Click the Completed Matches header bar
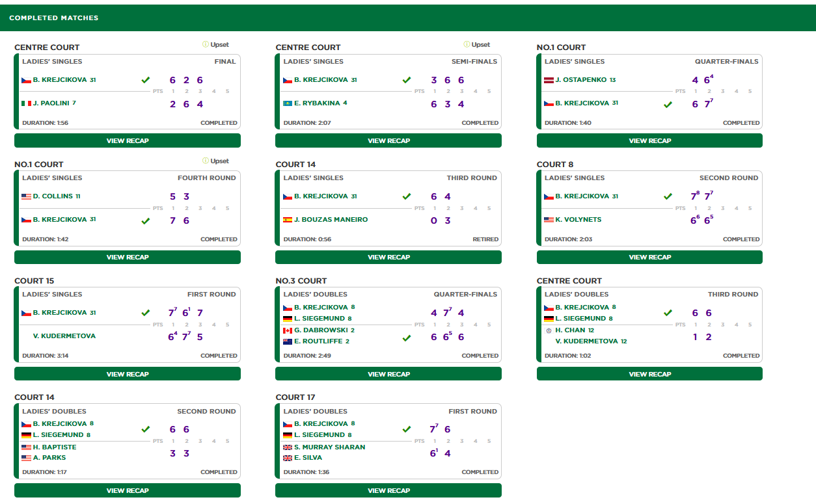Screen dimensions: 816x504 click(408, 18)
